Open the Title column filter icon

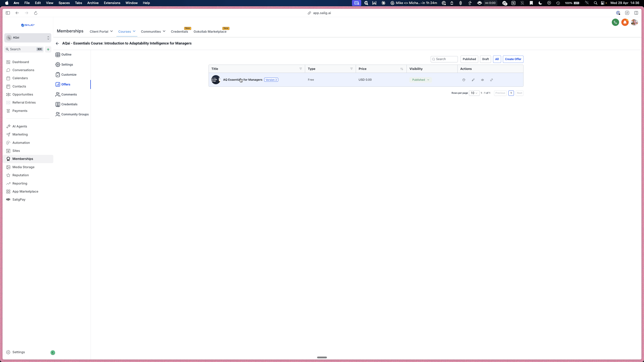tap(301, 69)
